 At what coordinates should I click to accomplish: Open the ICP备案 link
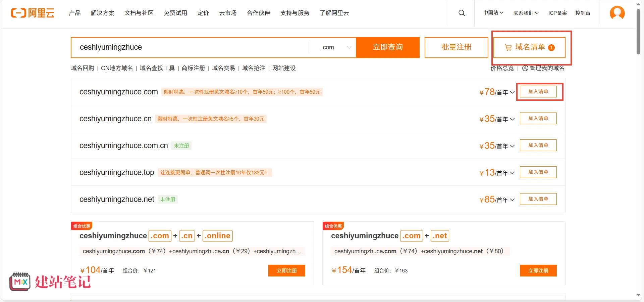[x=558, y=13]
